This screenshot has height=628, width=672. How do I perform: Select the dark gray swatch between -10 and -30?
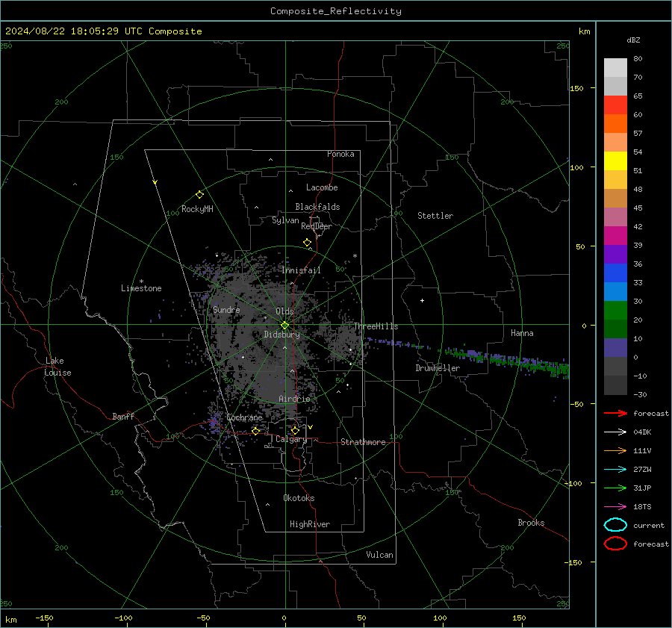tap(615, 385)
